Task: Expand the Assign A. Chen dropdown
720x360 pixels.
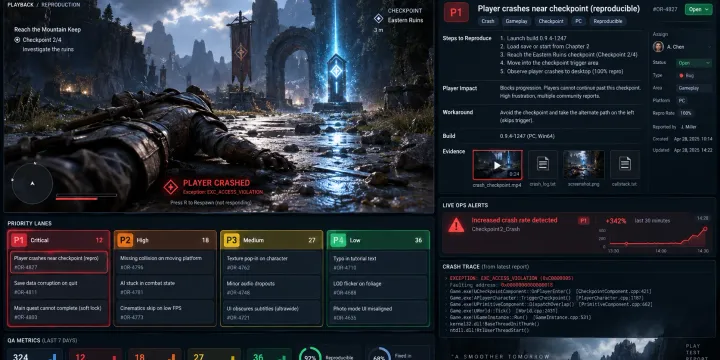Action: click(682, 47)
